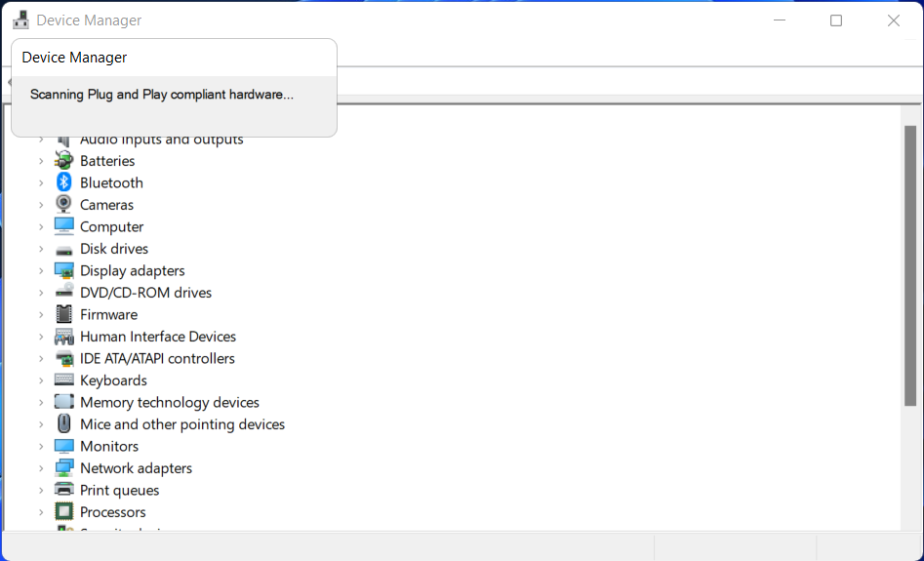Maximize the Device Manager window
Screen dimensions: 924x561
tap(836, 20)
